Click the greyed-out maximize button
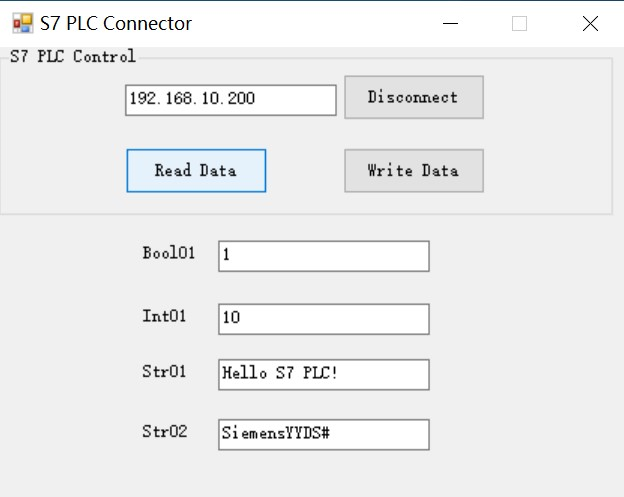The height and width of the screenshot is (497, 624). (519, 24)
